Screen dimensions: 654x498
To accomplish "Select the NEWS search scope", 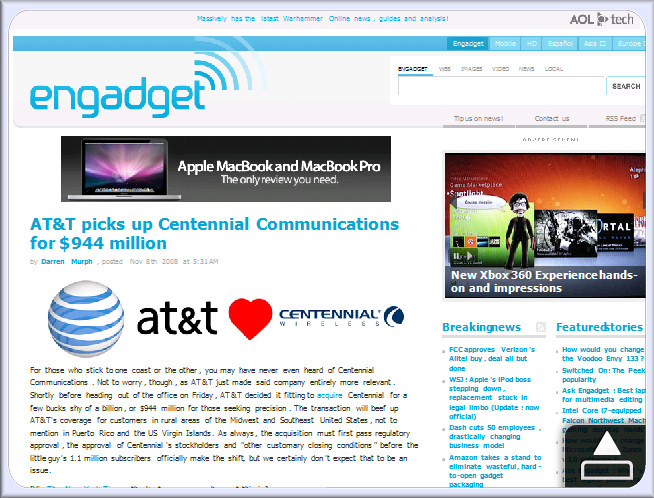I will [x=526, y=69].
